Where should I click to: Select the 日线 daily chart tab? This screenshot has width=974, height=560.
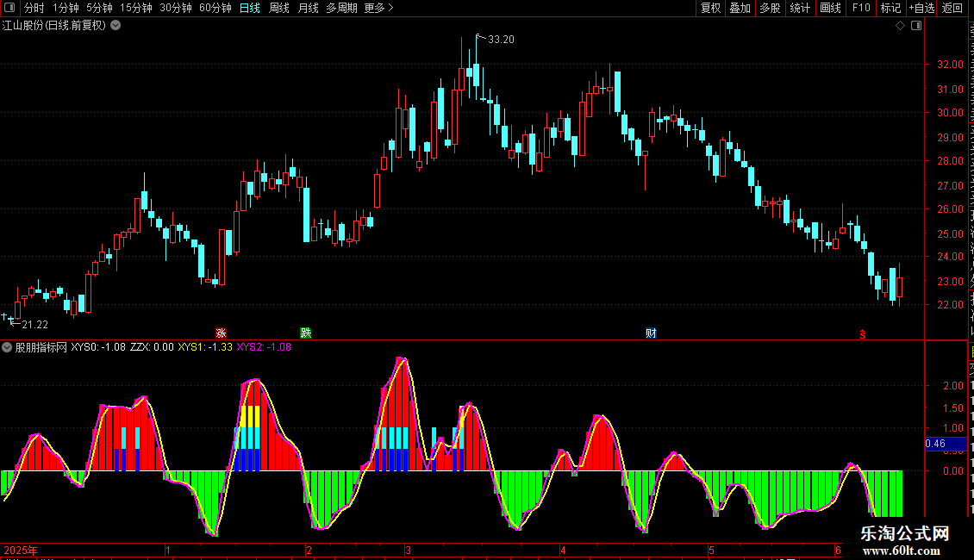[x=250, y=8]
